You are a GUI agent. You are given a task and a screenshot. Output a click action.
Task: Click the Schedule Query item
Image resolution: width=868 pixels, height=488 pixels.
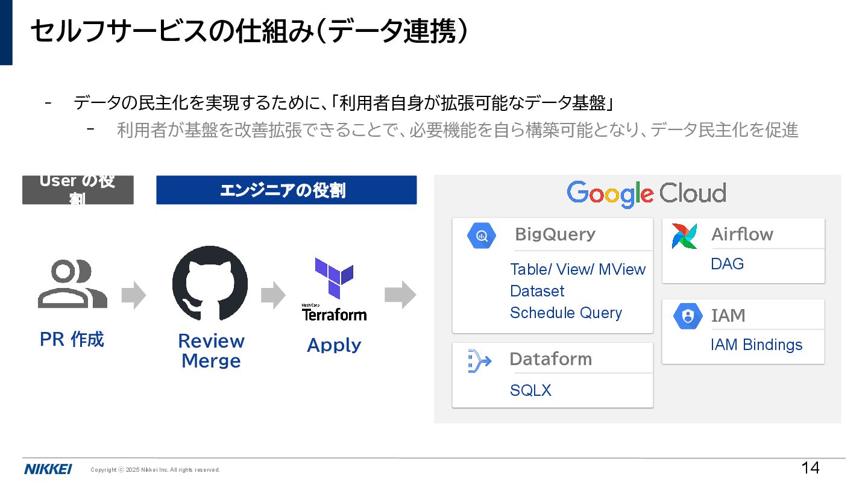566,313
